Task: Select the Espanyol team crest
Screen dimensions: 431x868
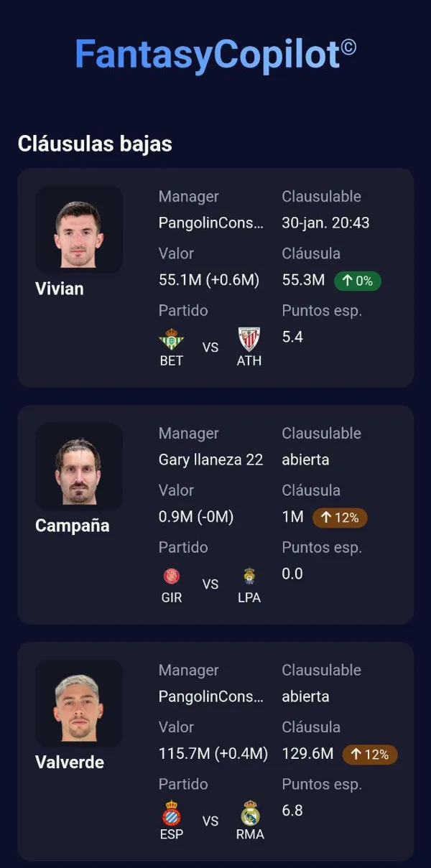Action: click(x=172, y=813)
